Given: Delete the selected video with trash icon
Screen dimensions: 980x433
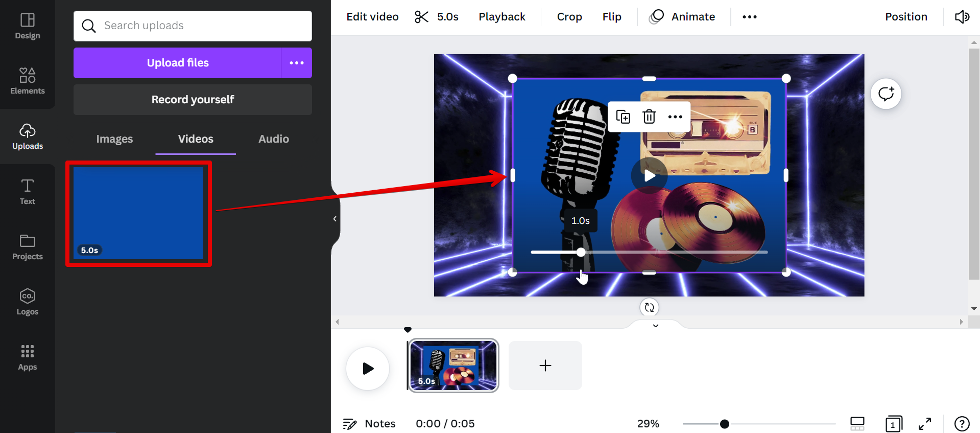Looking at the screenshot, I should coord(649,117).
